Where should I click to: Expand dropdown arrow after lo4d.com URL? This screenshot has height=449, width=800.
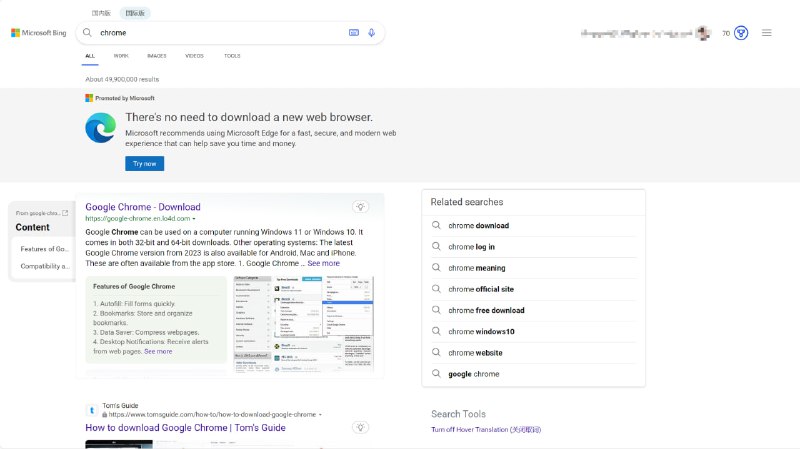(194, 219)
